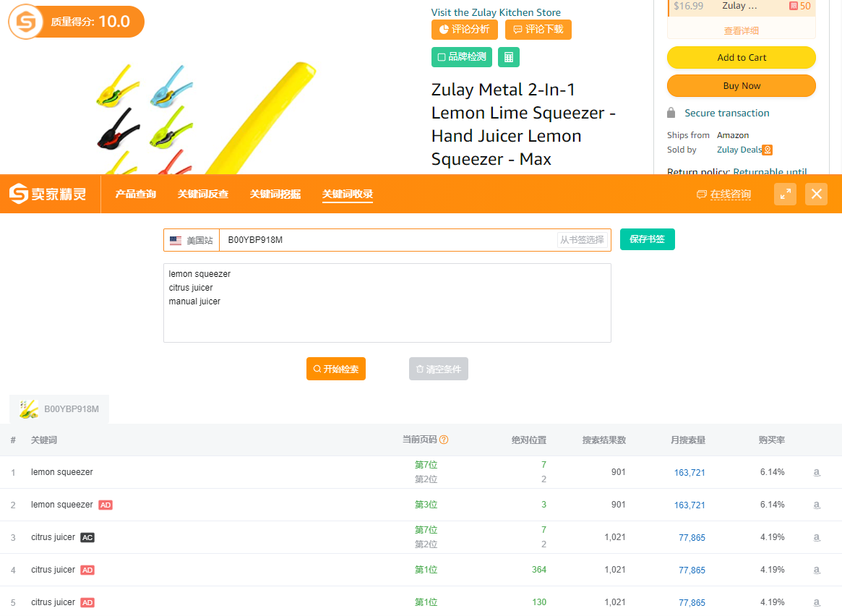The width and height of the screenshot is (842, 616).
Task: Click the calculator icon next to 品牌检测
Action: click(x=508, y=57)
